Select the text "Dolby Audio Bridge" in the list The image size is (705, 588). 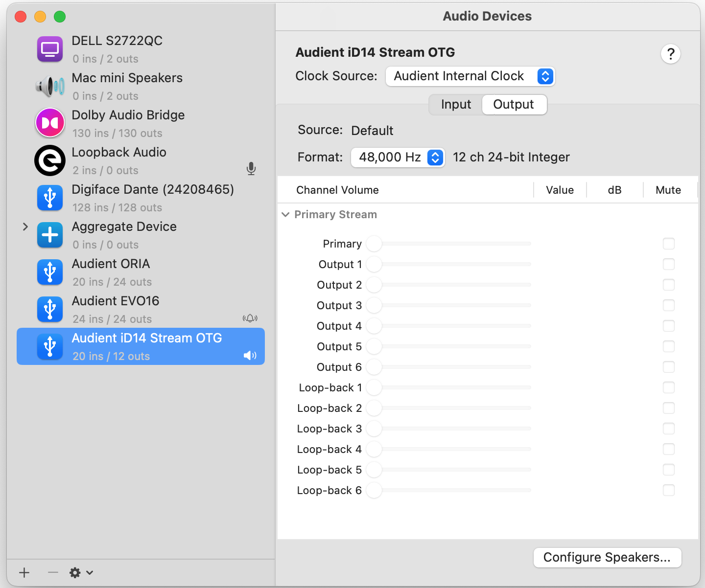(x=128, y=115)
